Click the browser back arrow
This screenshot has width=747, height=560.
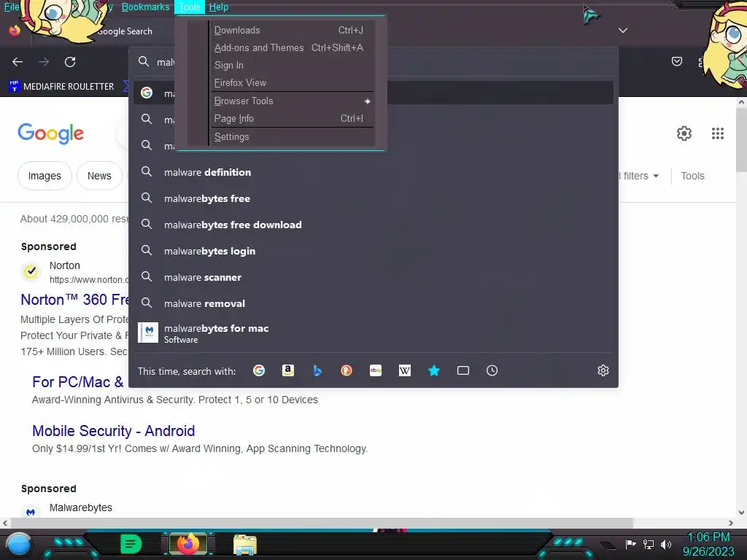click(x=18, y=62)
